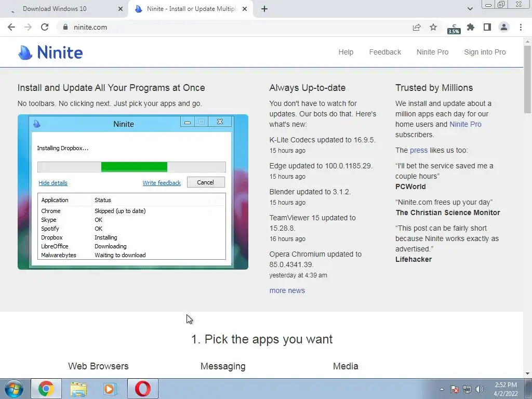Viewport: 532px width, 399px height.
Task: Click The Christian Science Monitor text
Action: click(448, 212)
